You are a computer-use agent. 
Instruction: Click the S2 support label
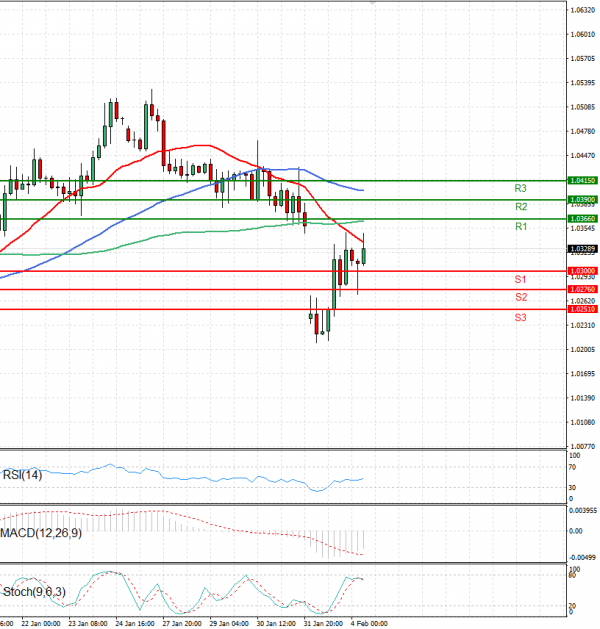coord(521,297)
